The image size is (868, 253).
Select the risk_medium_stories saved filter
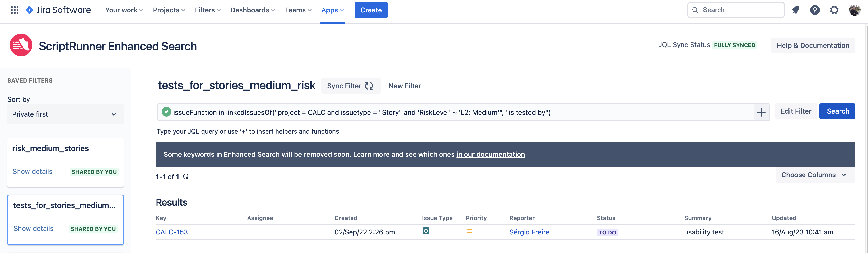tap(65, 163)
